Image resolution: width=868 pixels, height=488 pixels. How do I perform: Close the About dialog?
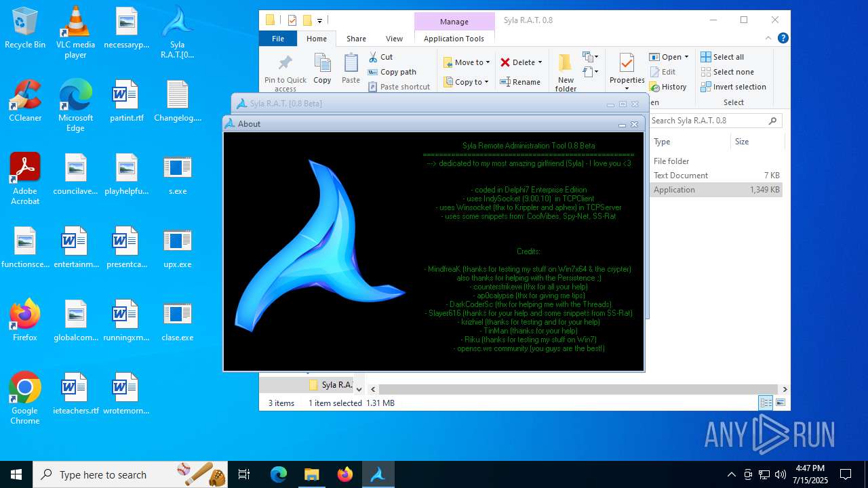[635, 124]
